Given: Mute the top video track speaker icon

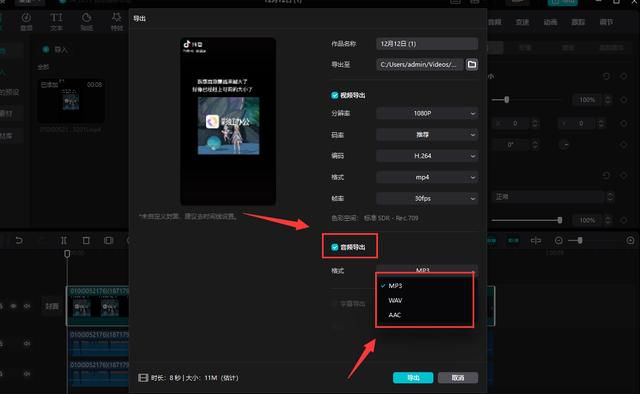Looking at the screenshot, I should 27,306.
